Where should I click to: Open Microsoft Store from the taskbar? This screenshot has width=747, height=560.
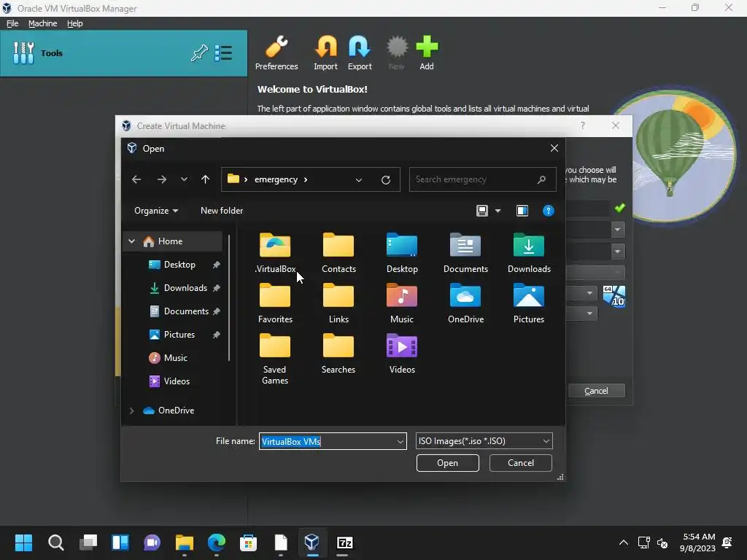point(248,542)
